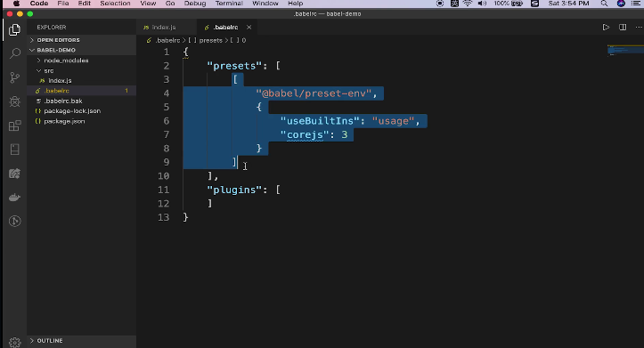Viewport: 644px width, 348px height.
Task: Click the last breadcrumb segment '0'
Action: click(x=243, y=40)
